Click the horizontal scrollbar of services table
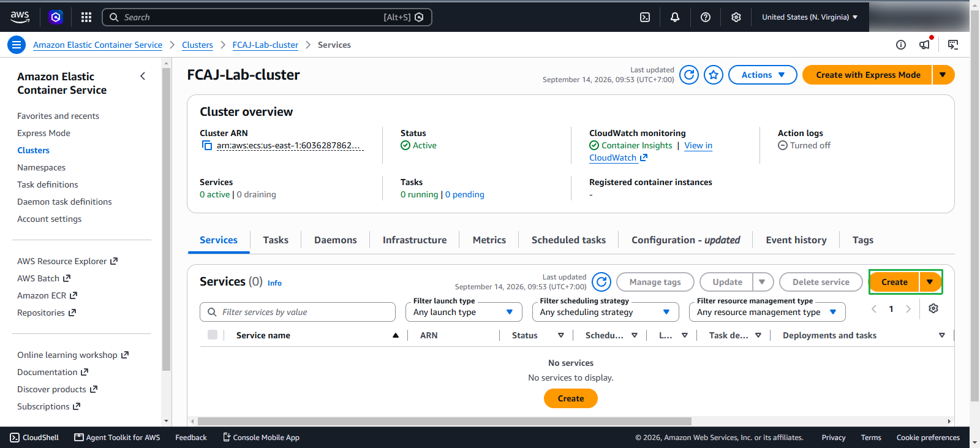This screenshot has height=448, width=980. tap(445, 421)
